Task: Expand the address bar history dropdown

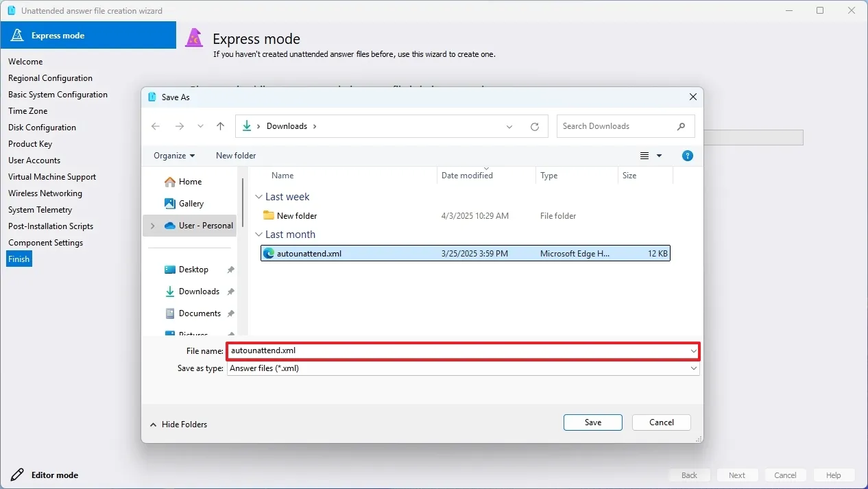Action: pyautogui.click(x=509, y=126)
